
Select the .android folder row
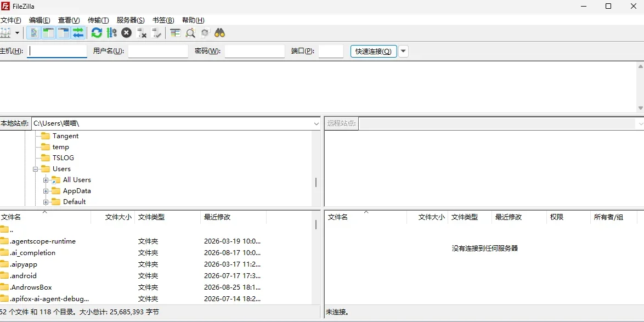[156, 275]
